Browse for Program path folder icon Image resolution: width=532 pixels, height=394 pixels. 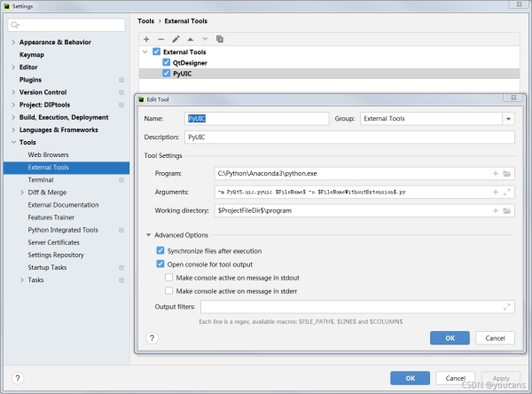click(x=507, y=173)
